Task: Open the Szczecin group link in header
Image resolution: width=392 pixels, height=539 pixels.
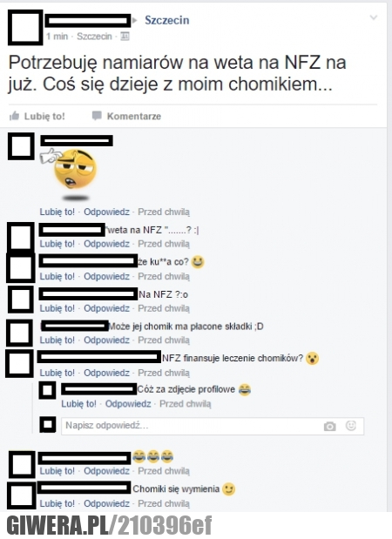Action: [166, 20]
